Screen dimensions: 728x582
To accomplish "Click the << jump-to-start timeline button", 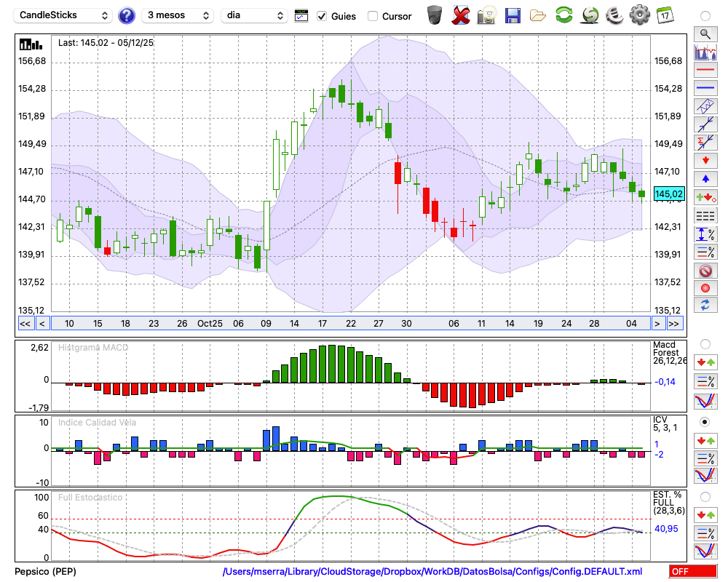I will coord(25,324).
